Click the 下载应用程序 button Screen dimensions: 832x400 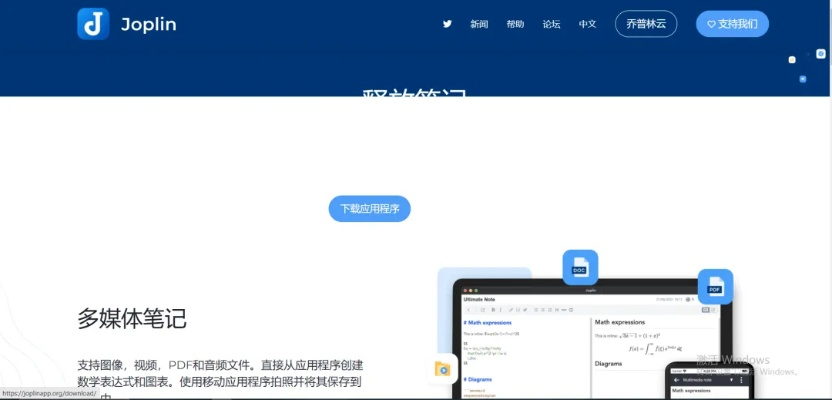[x=370, y=208]
